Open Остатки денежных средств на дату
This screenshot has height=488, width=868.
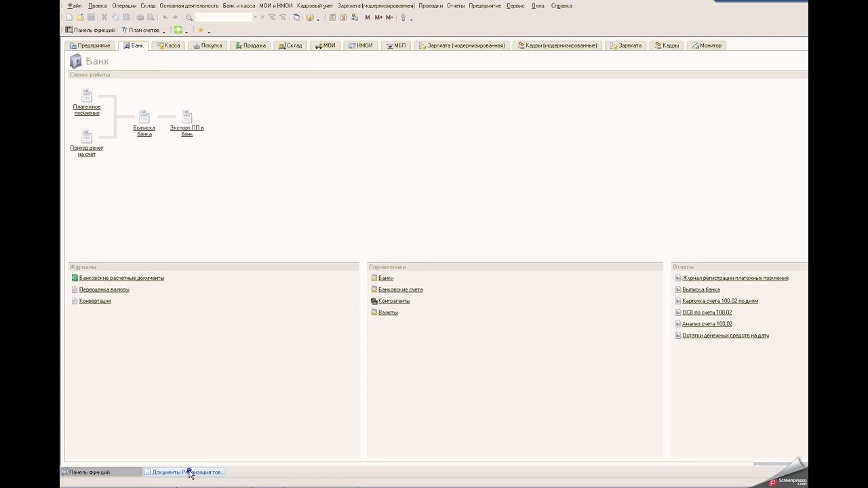726,335
